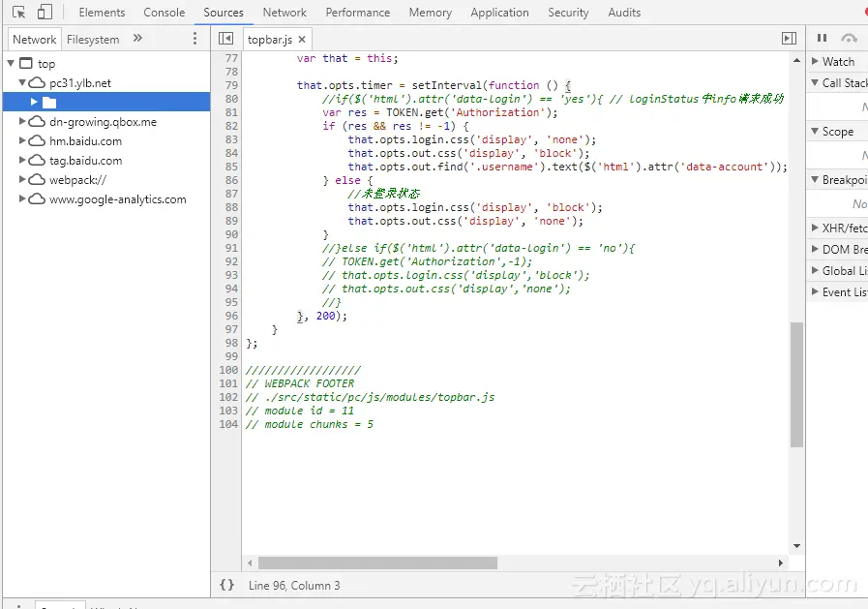Open the Application panel tab
The height and width of the screenshot is (609, 868).
click(499, 13)
